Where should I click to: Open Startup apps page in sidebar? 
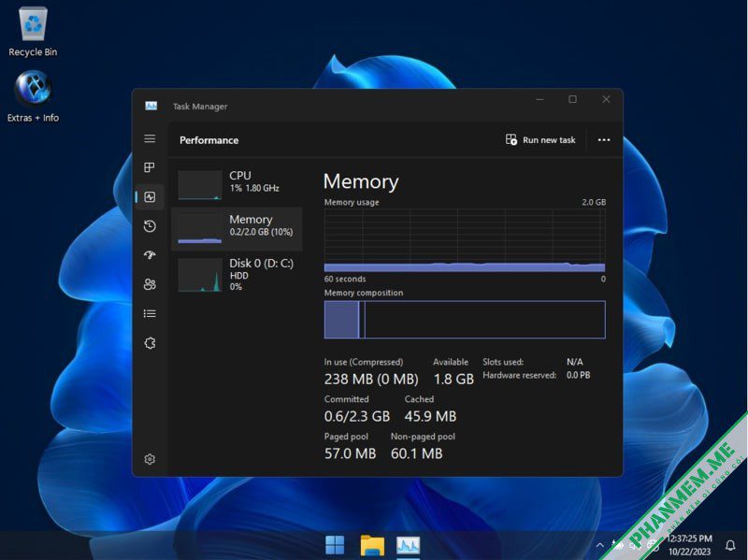point(150,255)
